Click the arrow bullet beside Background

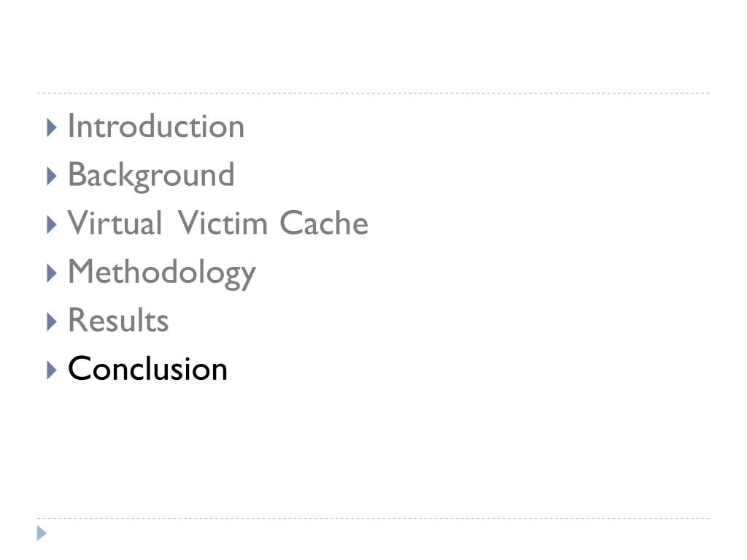52,176
